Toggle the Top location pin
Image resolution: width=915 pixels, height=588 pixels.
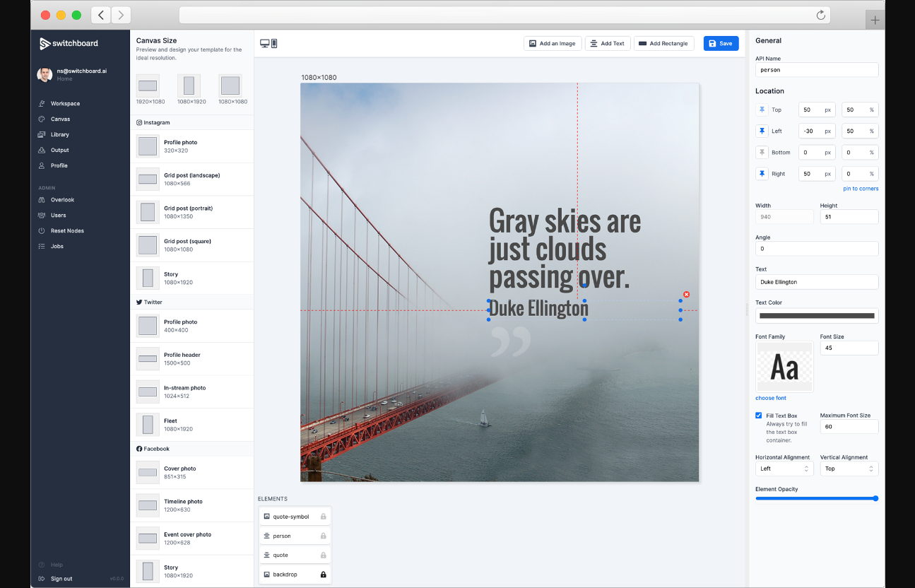point(762,110)
